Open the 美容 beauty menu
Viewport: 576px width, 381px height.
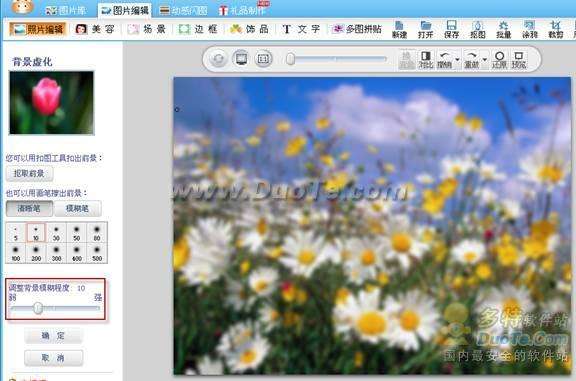(x=95, y=29)
